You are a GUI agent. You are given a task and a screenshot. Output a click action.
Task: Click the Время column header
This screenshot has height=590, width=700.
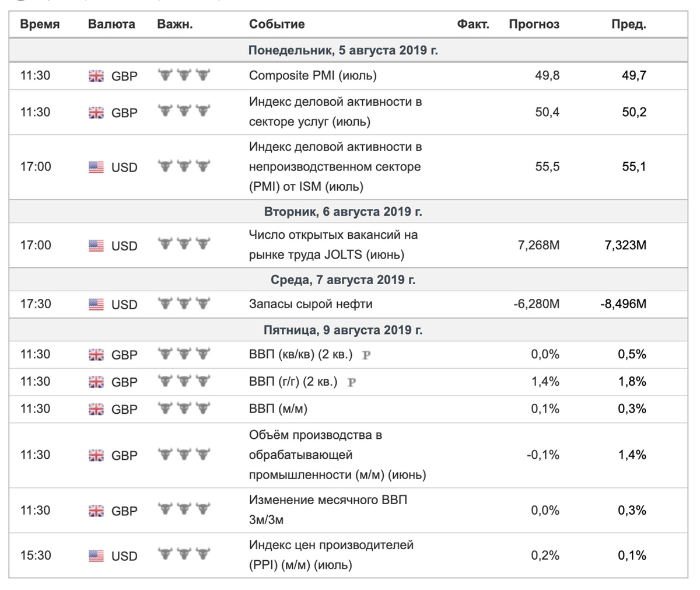pyautogui.click(x=40, y=25)
